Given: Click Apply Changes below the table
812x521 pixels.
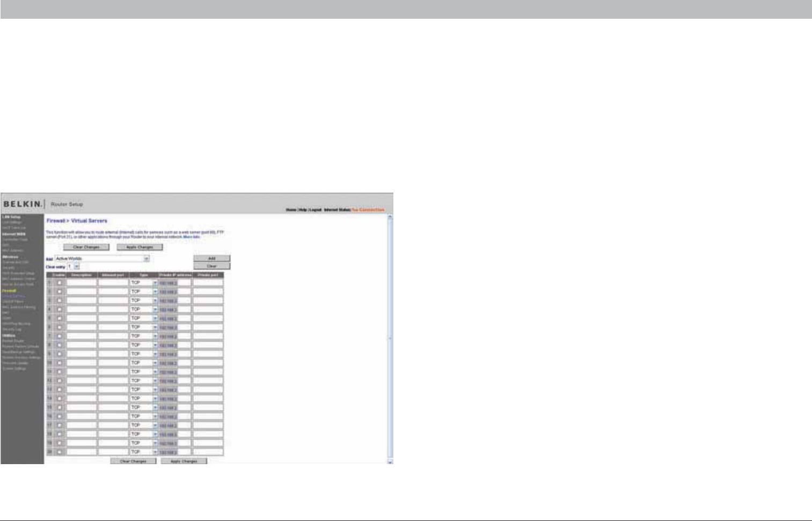Looking at the screenshot, I should pos(184,461).
